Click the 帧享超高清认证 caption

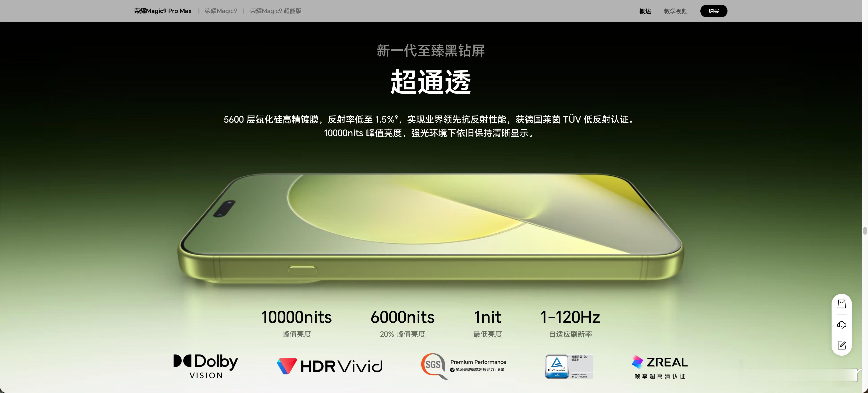(660, 376)
